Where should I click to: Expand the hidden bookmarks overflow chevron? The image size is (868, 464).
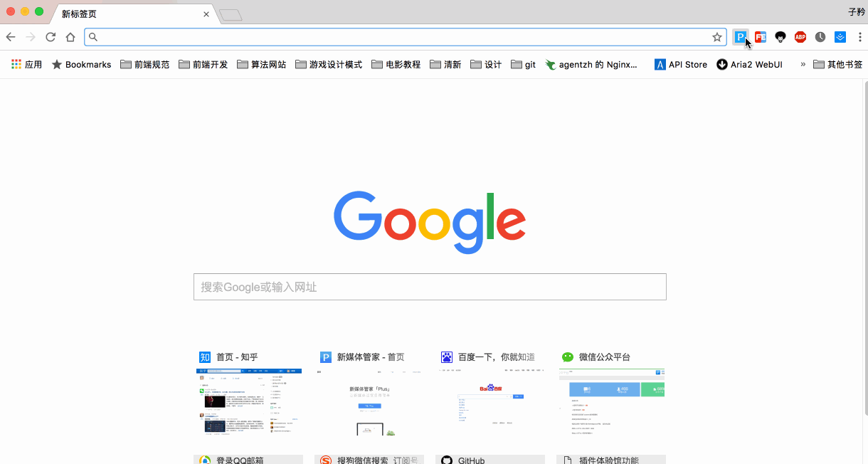[x=803, y=64]
